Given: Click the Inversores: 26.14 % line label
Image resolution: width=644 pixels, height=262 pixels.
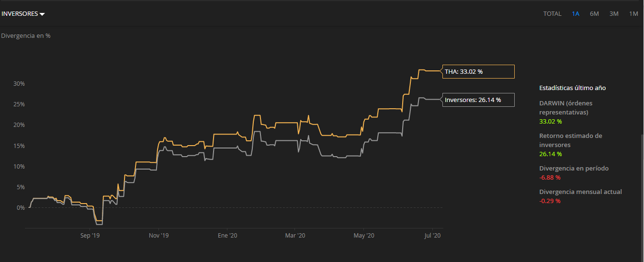Looking at the screenshot, I should (x=479, y=100).
